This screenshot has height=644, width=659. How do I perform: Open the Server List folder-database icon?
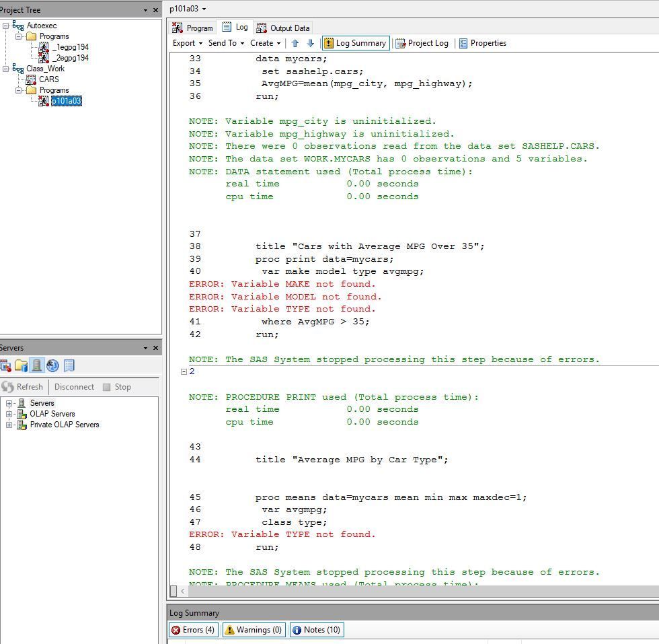pos(21,365)
